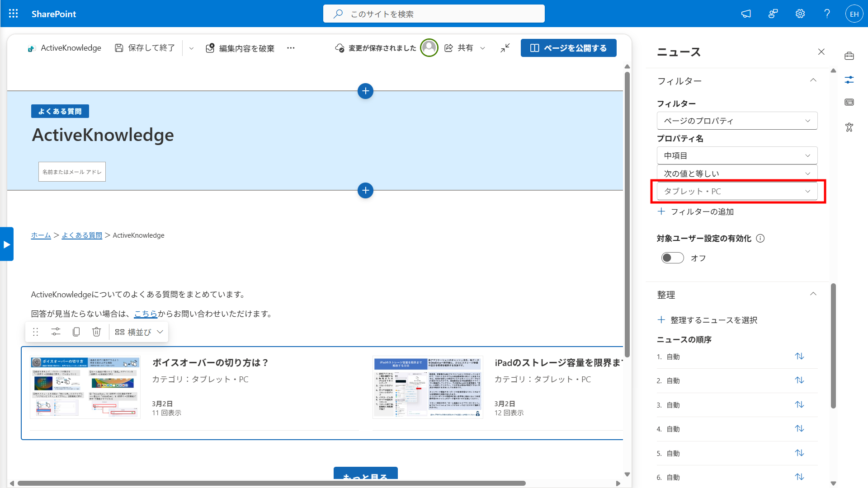Collapse the editing view with shrink arrows icon
This screenshot has width=868, height=488.
point(505,48)
